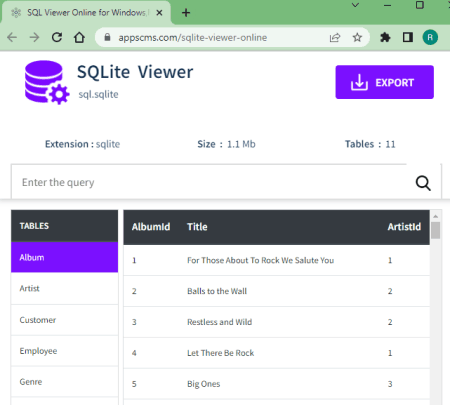The width and height of the screenshot is (450, 405).
Task: Select the Employee table
Action: tap(64, 351)
